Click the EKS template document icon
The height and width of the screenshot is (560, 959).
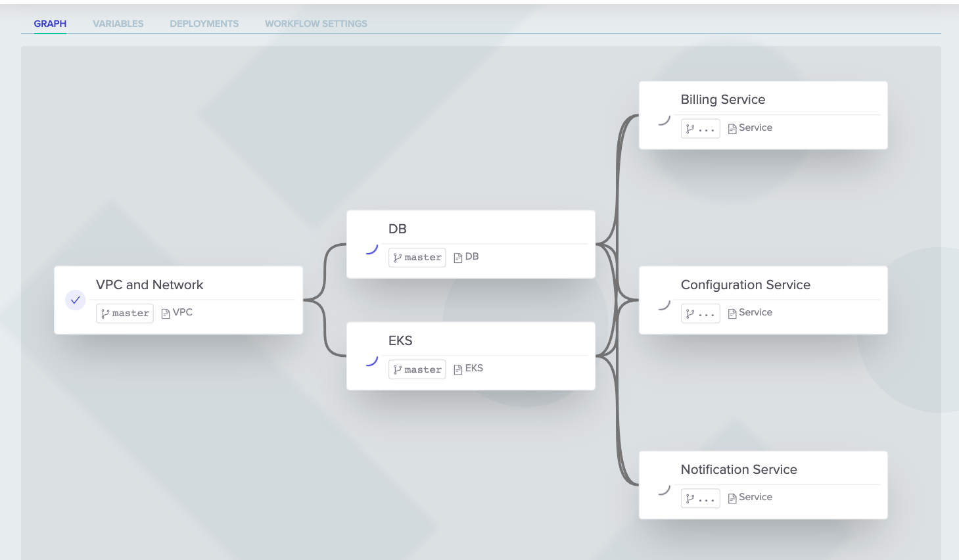click(x=458, y=369)
